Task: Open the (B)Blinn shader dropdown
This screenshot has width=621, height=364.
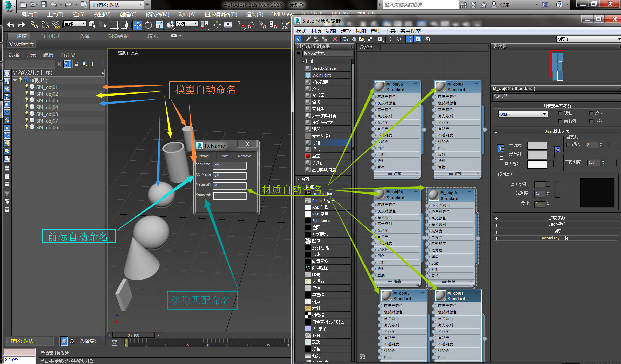Action: coord(523,114)
